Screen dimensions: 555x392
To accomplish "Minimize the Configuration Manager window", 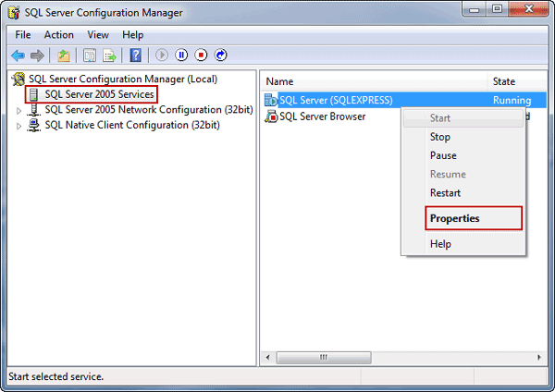I will click(474, 9).
